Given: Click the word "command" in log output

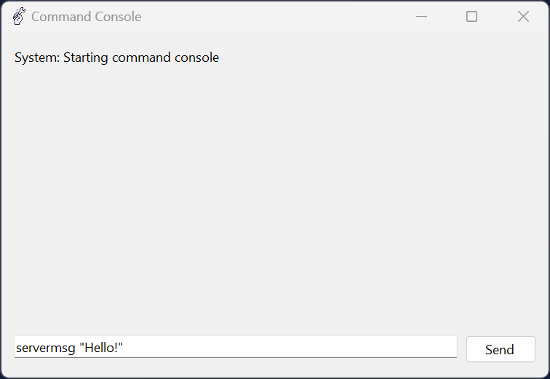Looking at the screenshot, I should 141,58.
